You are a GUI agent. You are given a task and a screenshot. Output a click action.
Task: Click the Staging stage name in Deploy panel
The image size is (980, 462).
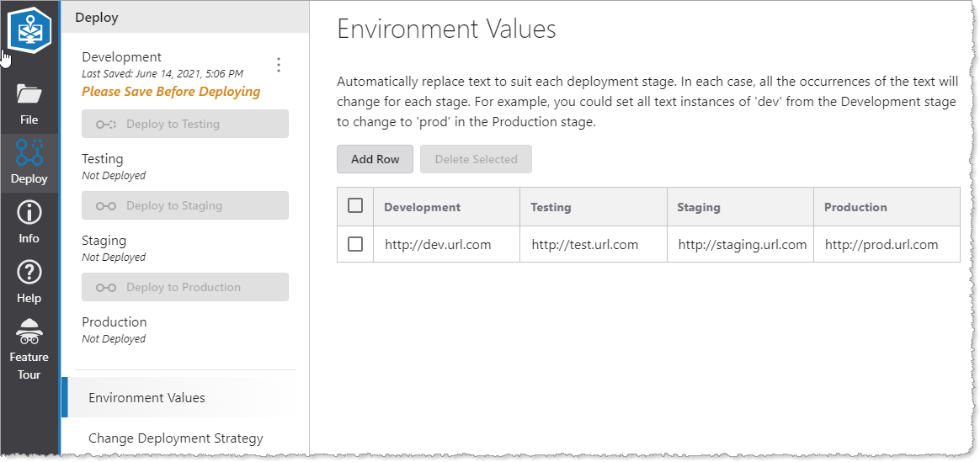(x=104, y=241)
